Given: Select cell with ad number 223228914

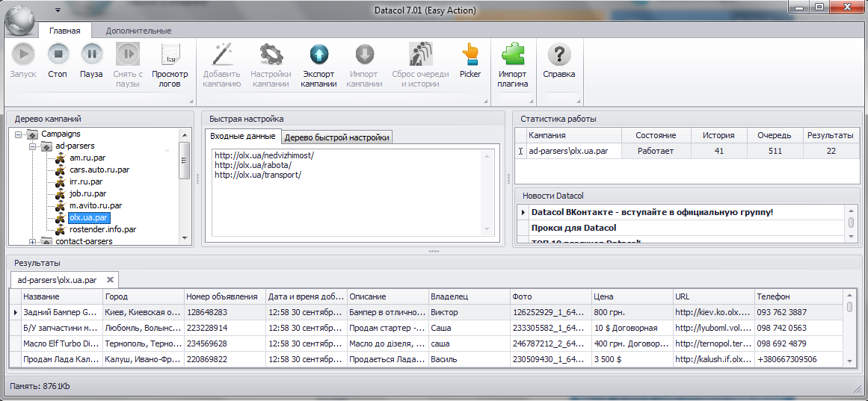Looking at the screenshot, I should [224, 327].
